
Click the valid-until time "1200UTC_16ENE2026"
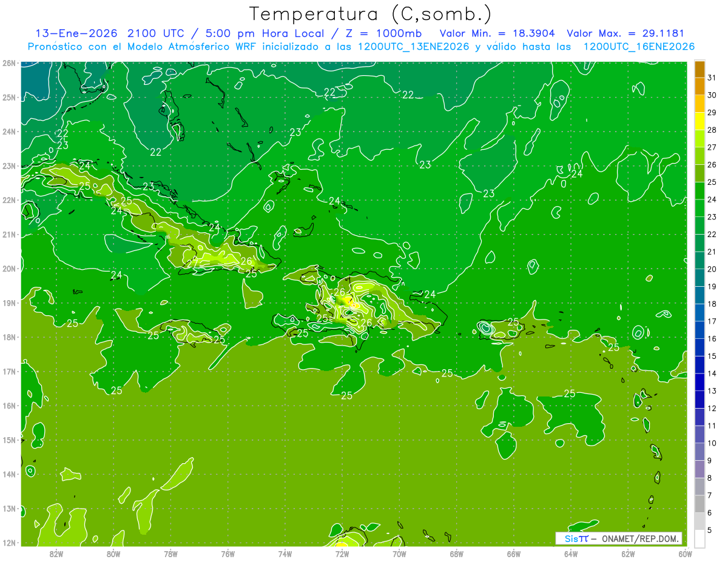point(639,47)
